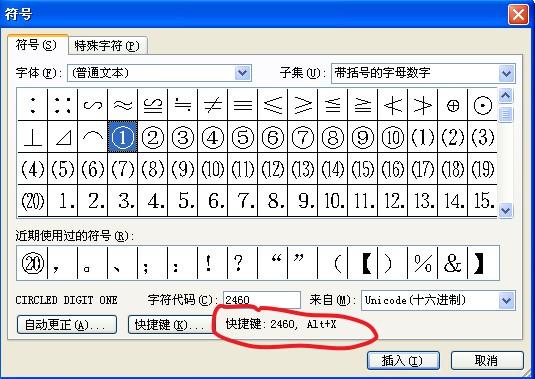The height and width of the screenshot is (379, 535).
Task: Select the circled digit one symbol
Action: pos(122,137)
